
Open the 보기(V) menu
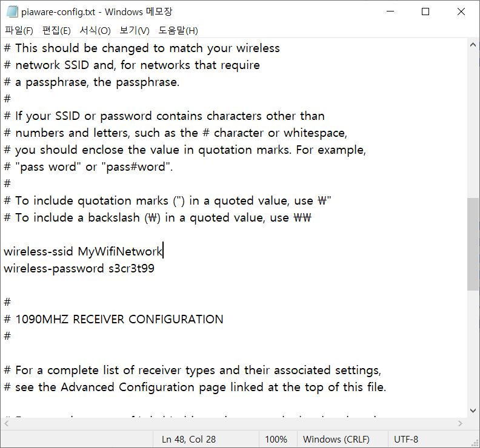click(x=135, y=30)
